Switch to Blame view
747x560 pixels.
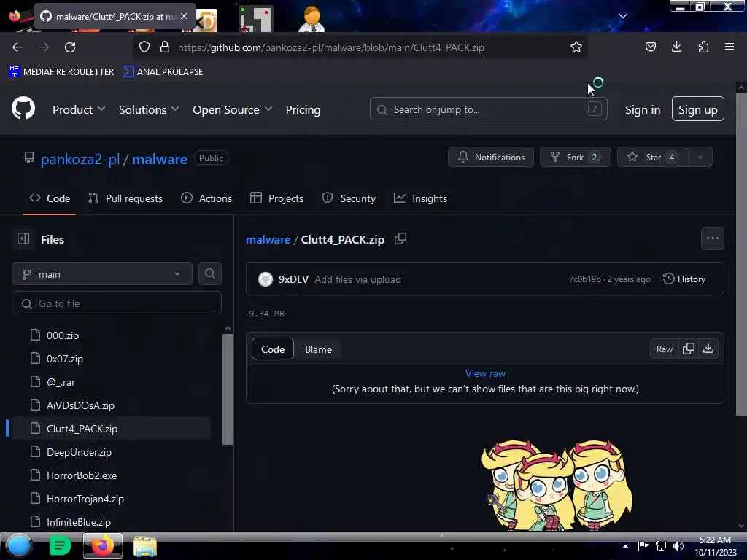pos(318,349)
